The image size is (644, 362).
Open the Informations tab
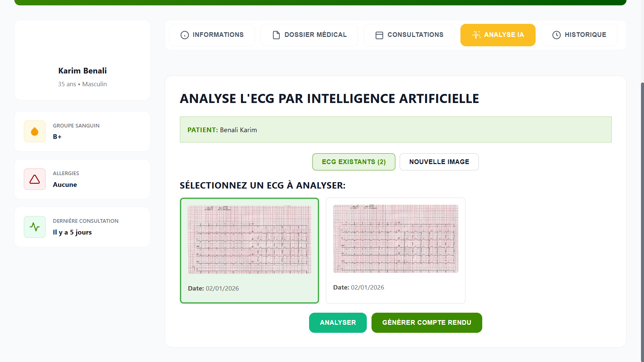(212, 35)
